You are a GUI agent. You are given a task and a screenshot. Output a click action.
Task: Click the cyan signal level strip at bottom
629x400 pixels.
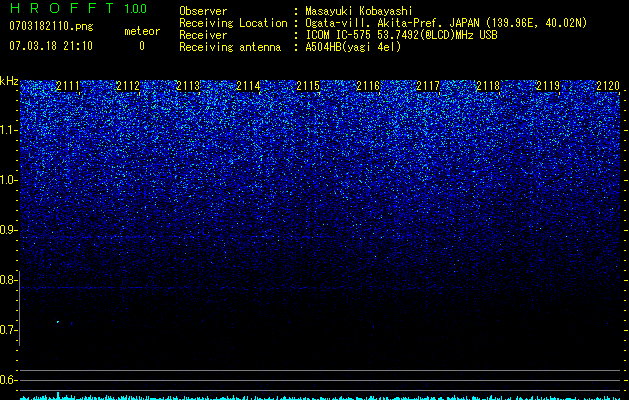[320, 398]
